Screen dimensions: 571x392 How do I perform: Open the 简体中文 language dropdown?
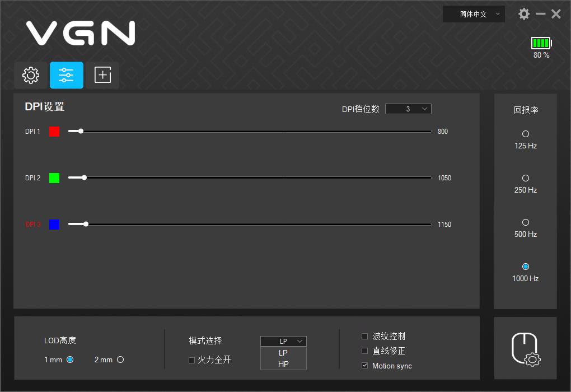474,14
